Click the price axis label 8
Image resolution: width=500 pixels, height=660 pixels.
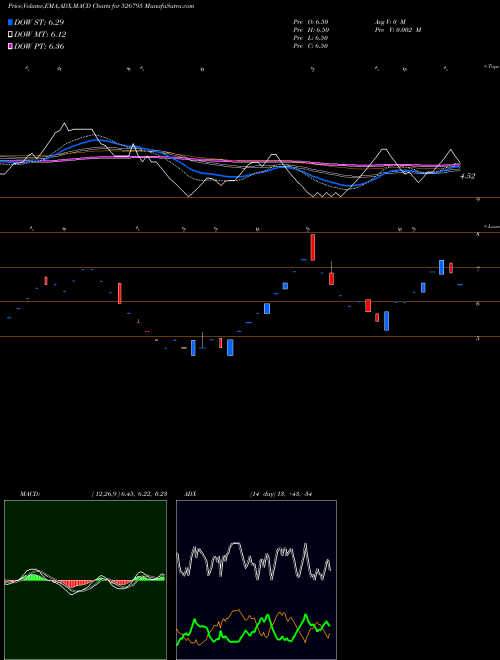tap(478, 234)
